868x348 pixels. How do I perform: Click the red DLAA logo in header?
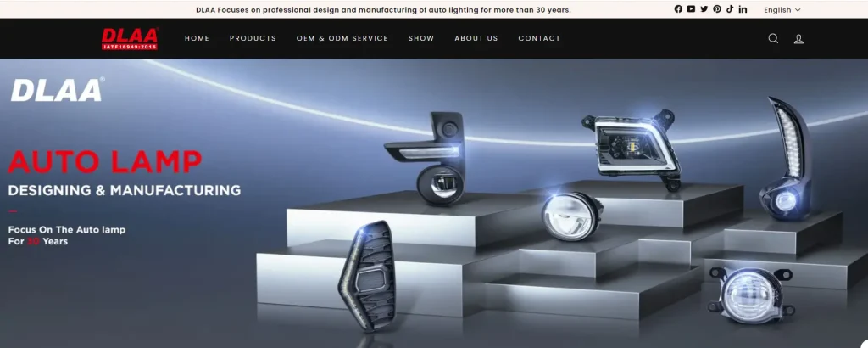(130, 38)
